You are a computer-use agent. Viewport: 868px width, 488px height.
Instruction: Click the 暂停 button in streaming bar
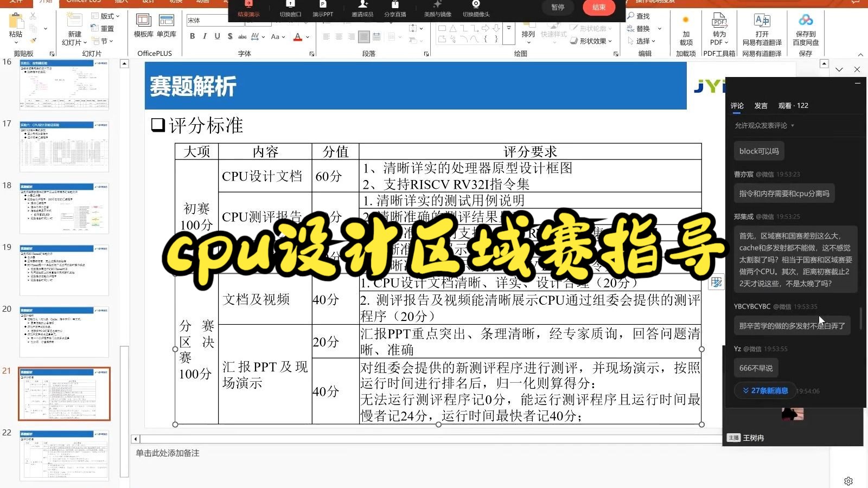(558, 8)
